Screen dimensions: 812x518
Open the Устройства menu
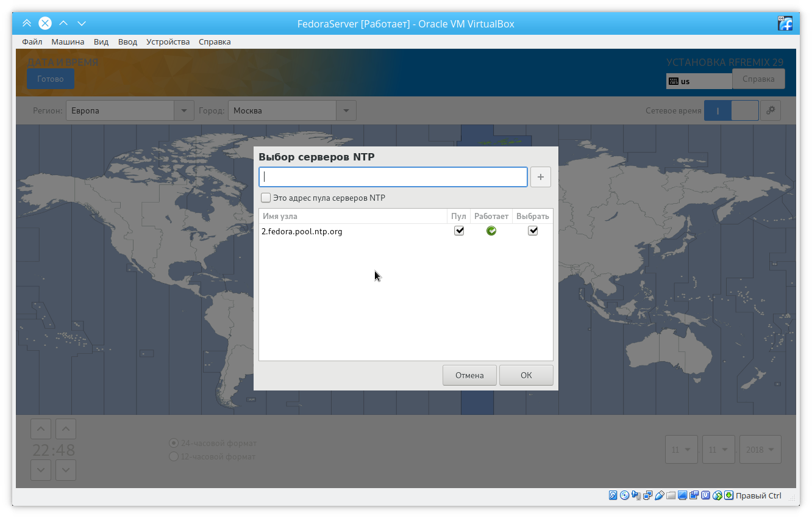coord(168,42)
